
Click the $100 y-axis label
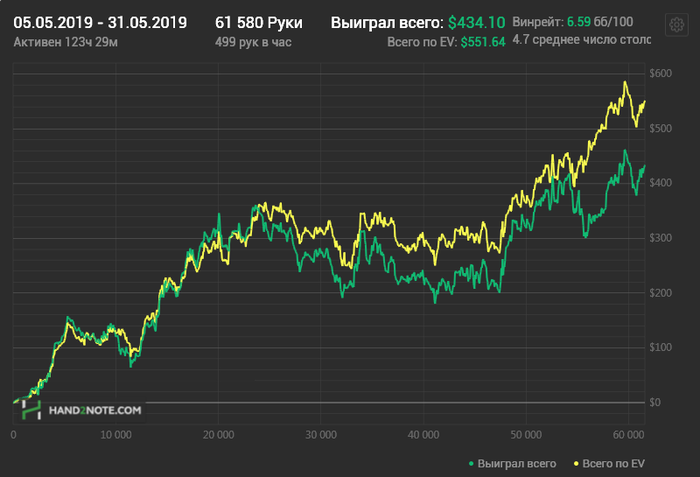661,347
